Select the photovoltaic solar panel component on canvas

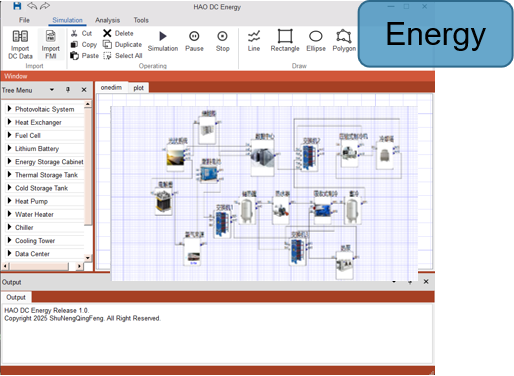click(175, 158)
